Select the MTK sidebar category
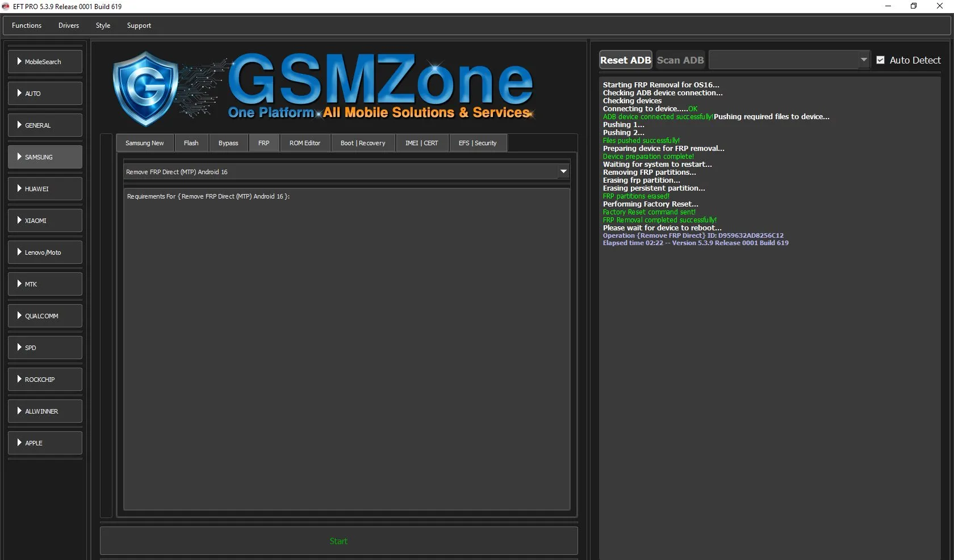 pos(45,284)
